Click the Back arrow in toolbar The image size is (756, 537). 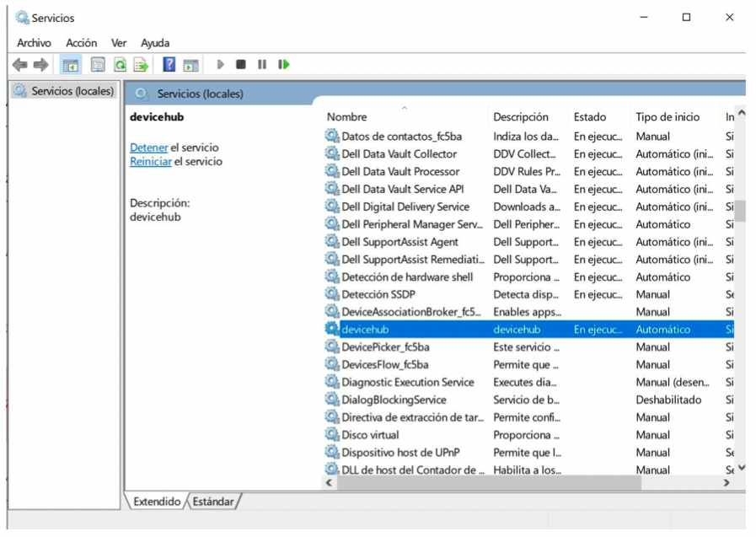[x=19, y=65]
